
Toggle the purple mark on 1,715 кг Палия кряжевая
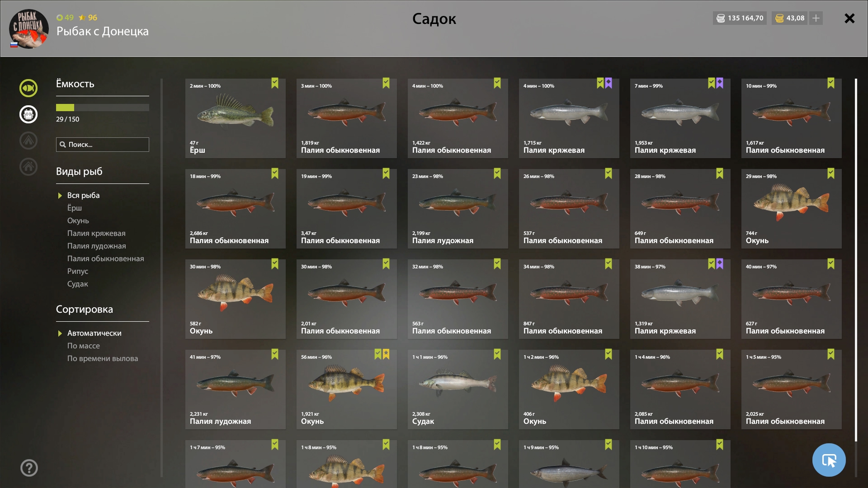point(609,83)
